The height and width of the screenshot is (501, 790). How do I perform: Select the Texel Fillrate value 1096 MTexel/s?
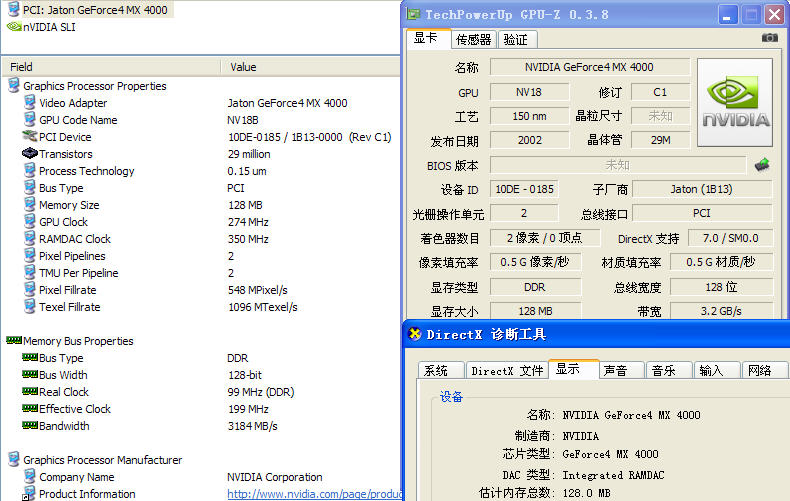pos(262,307)
